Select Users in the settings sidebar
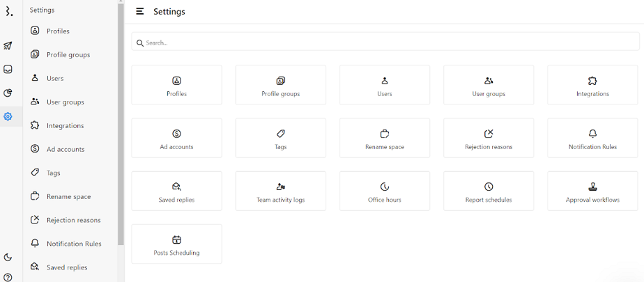 pos(70,78)
